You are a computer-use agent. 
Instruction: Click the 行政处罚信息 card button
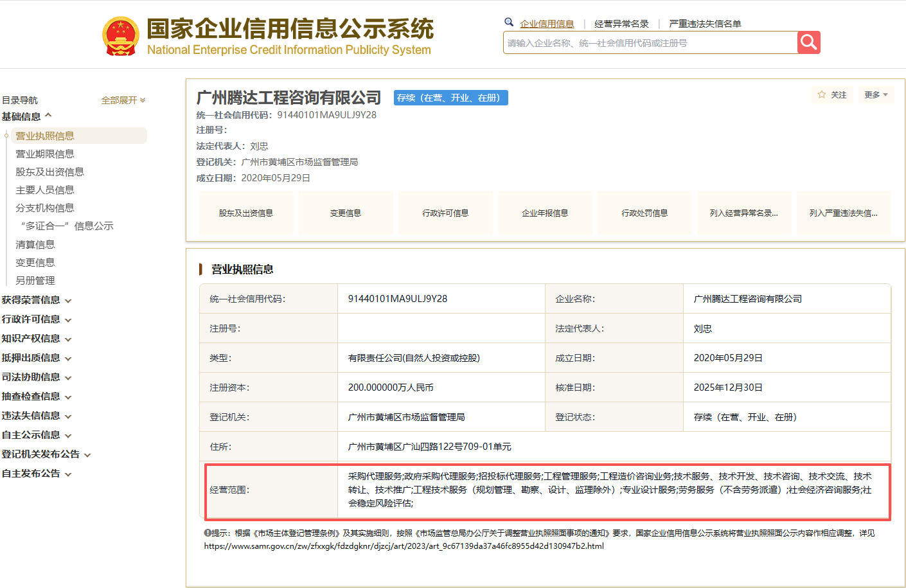tap(644, 213)
